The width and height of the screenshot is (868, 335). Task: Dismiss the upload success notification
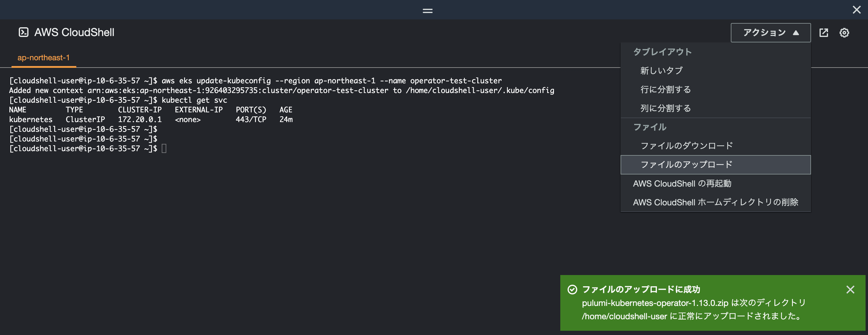(x=850, y=290)
